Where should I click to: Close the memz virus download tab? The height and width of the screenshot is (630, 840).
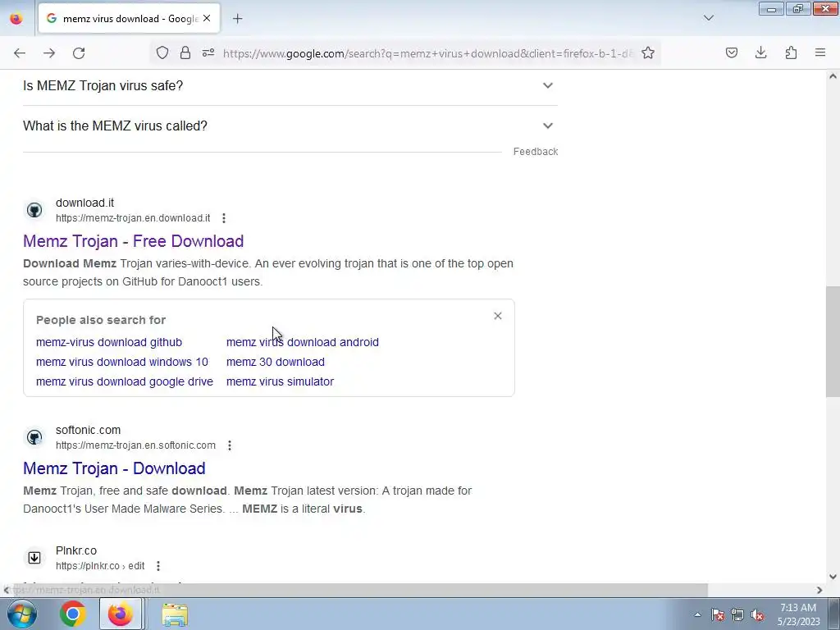click(207, 18)
